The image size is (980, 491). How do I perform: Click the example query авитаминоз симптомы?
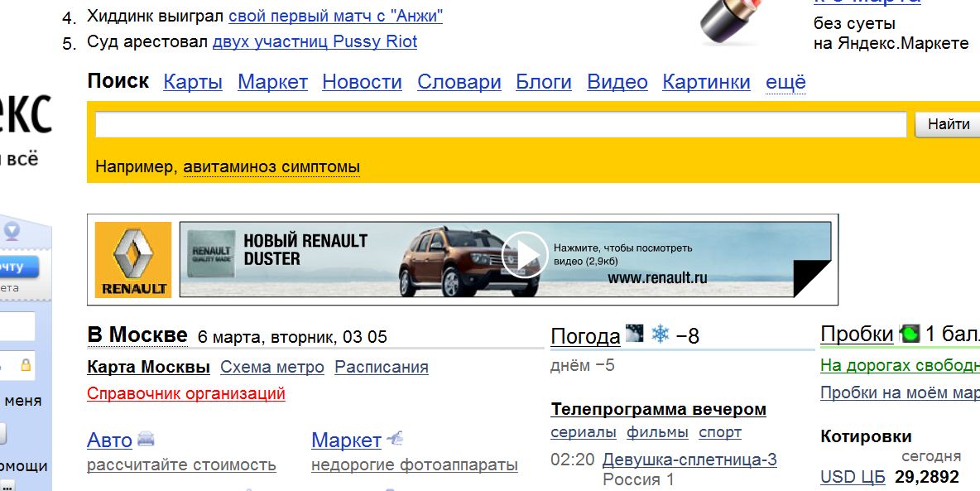point(271,167)
